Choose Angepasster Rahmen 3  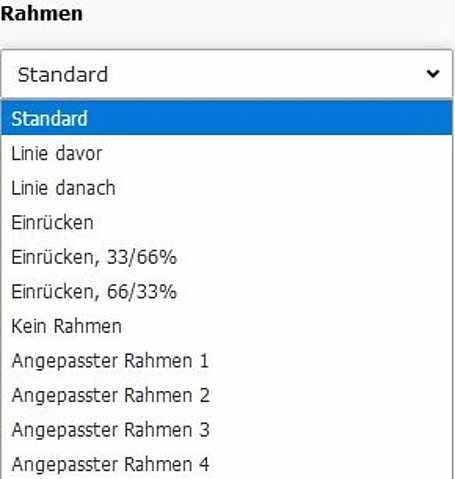coord(227,430)
